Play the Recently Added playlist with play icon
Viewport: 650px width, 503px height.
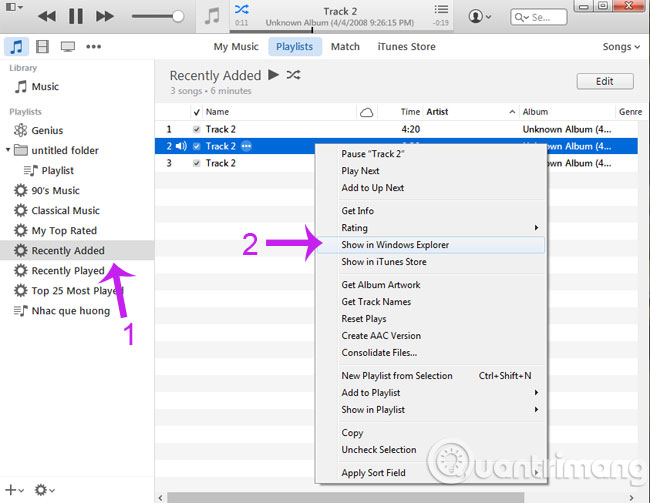[x=273, y=75]
